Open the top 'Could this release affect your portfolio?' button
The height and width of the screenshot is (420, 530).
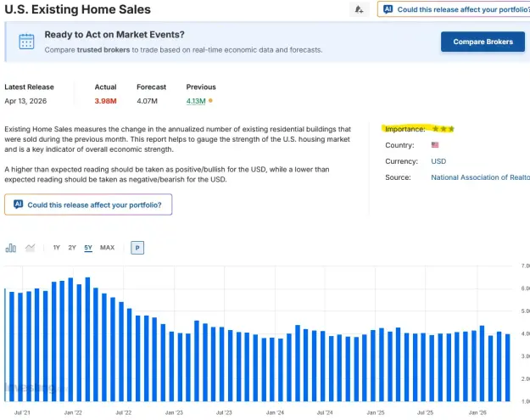pos(454,9)
